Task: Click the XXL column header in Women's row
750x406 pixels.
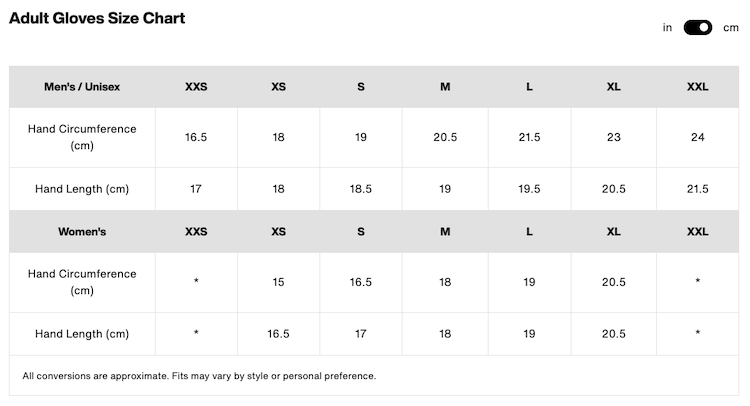Action: [697, 232]
